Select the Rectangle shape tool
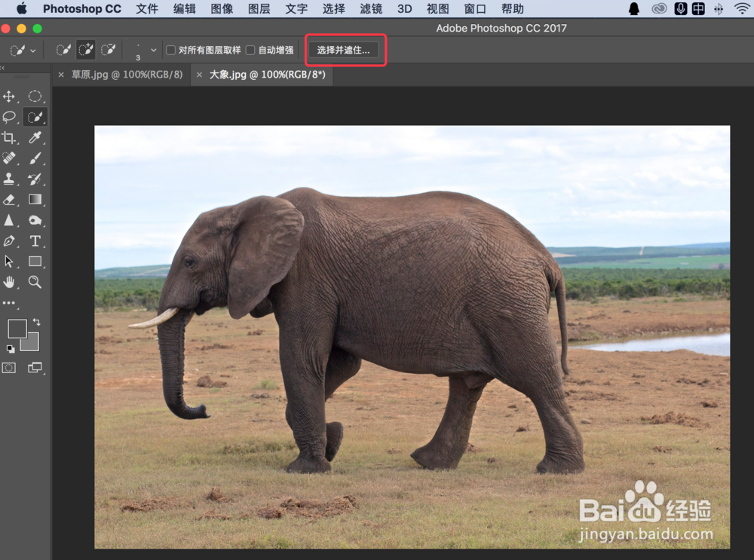Viewport: 754px width, 560px height. (35, 262)
